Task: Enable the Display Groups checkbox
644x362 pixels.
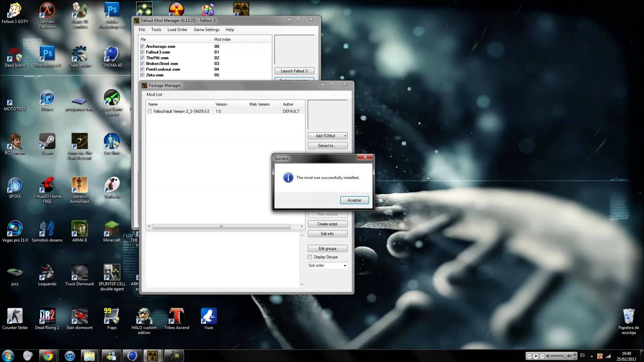Action: pyautogui.click(x=310, y=257)
